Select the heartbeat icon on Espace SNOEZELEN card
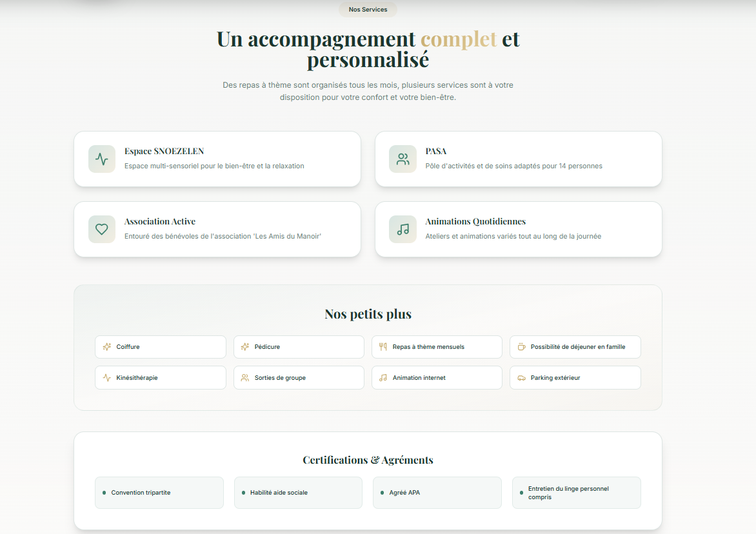This screenshot has width=756, height=534. [101, 159]
